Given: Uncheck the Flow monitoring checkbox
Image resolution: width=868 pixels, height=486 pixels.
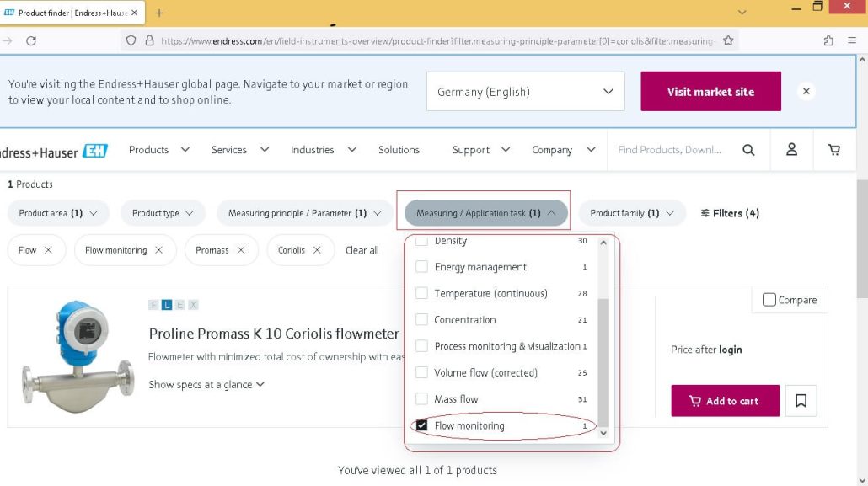Looking at the screenshot, I should coord(422,425).
